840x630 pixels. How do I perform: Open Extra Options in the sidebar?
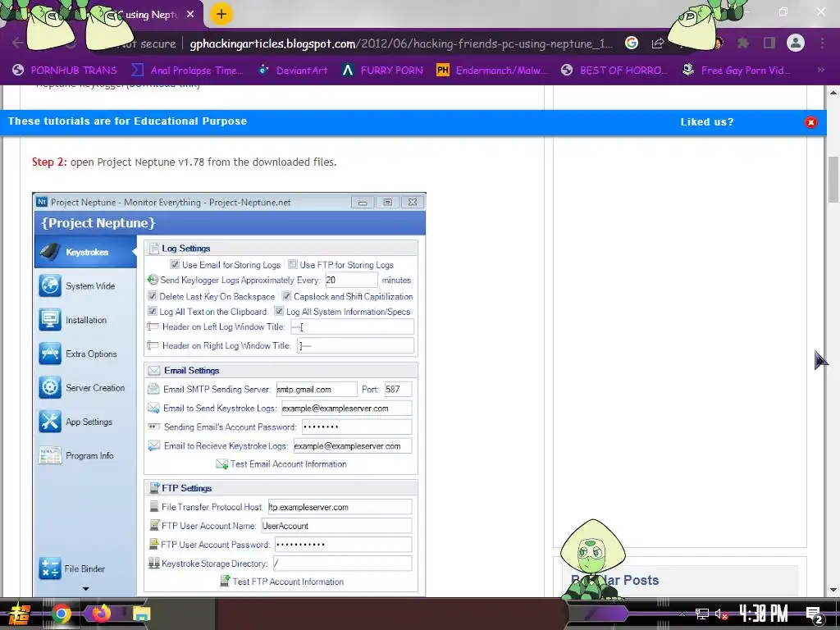pos(78,354)
